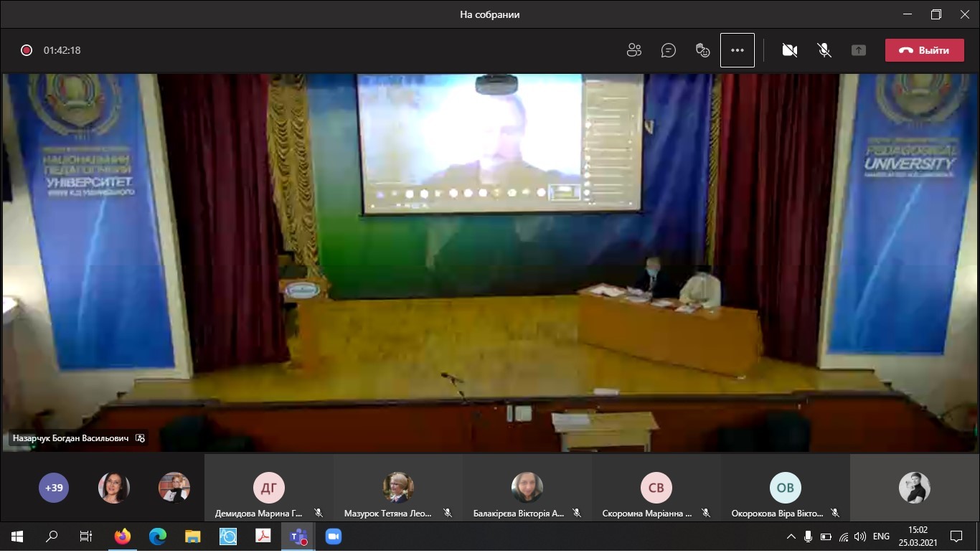This screenshot has height=553, width=980.
Task: Click the share content tray icon
Action: coord(859,50)
